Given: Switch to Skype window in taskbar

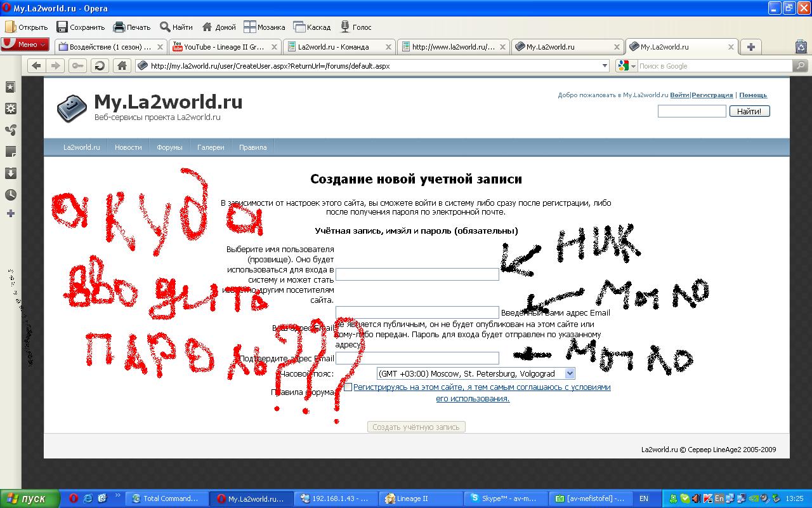Looking at the screenshot, I should (x=506, y=498).
